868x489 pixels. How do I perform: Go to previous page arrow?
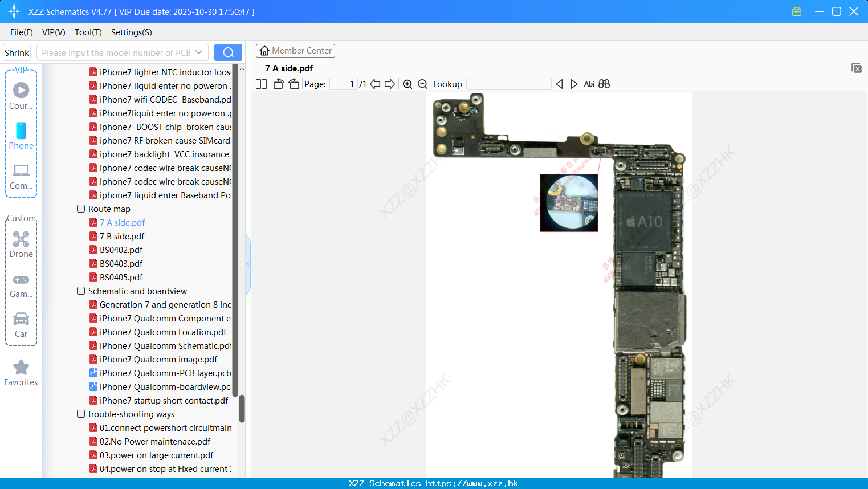[x=375, y=84]
